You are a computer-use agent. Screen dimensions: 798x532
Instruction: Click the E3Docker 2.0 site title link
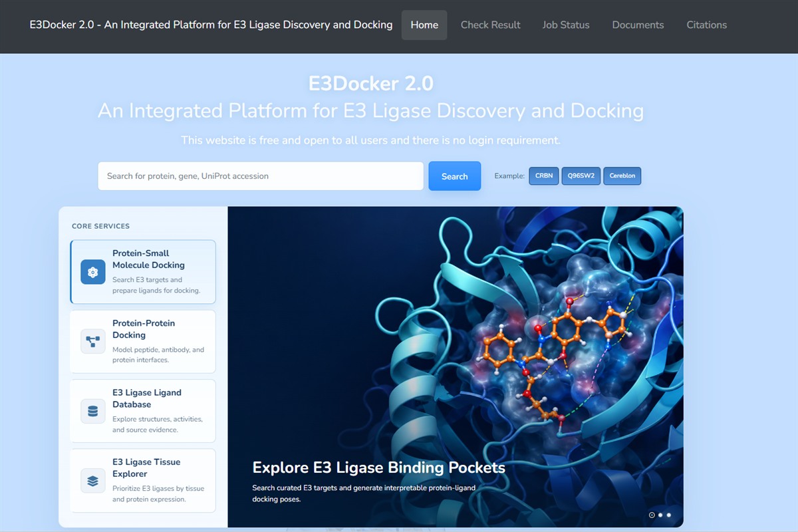click(x=211, y=25)
